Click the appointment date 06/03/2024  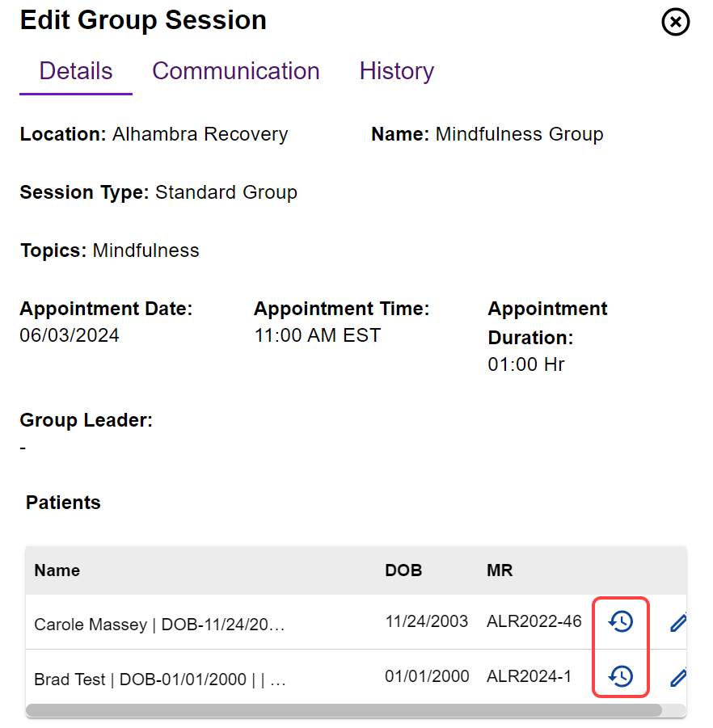click(70, 336)
